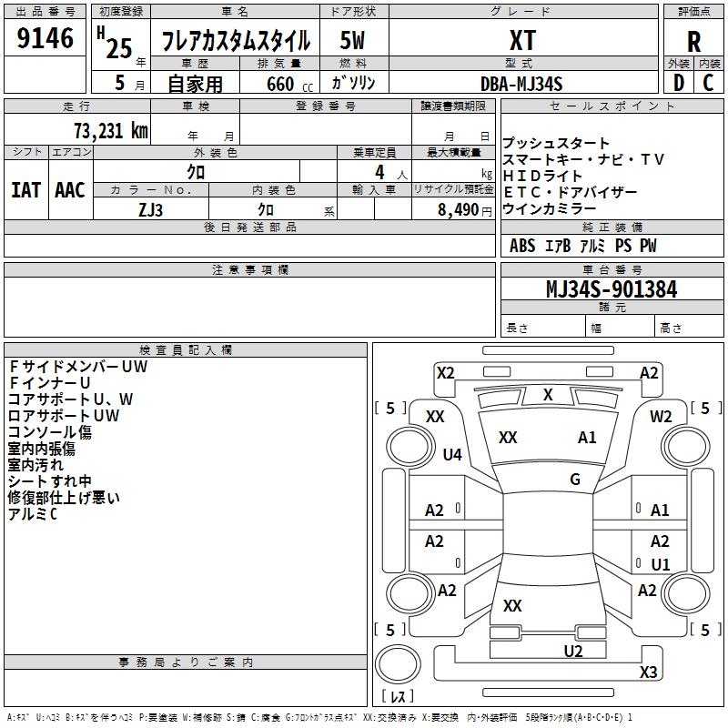Viewport: 728px width, 728px height.
Task: Select the exterior grade D
Action: 678,83
